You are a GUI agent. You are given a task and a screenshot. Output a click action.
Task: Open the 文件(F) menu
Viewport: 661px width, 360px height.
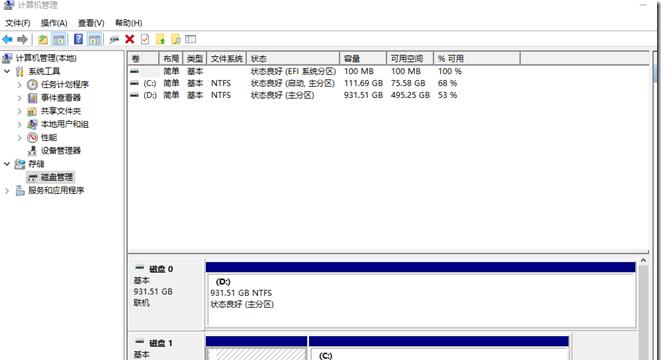(x=17, y=23)
